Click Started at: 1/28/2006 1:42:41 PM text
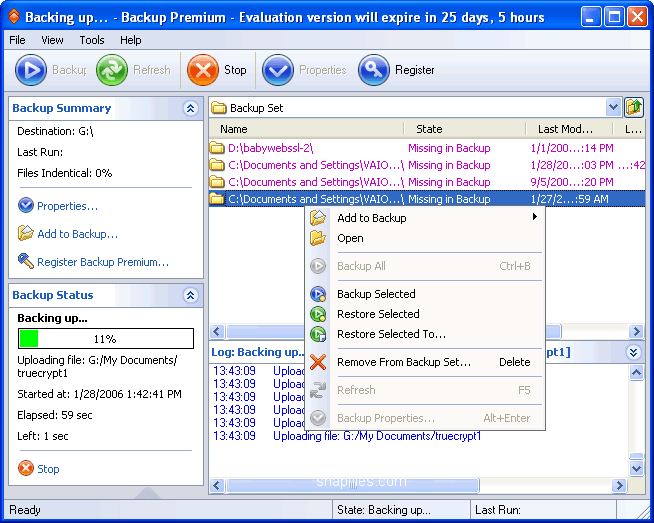Viewport: 654px width, 523px height. pyautogui.click(x=99, y=394)
